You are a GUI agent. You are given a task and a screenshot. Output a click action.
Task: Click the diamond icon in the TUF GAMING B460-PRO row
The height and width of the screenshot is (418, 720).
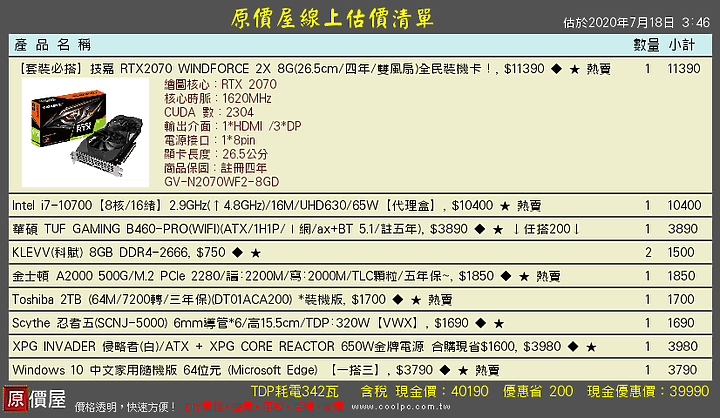point(480,229)
